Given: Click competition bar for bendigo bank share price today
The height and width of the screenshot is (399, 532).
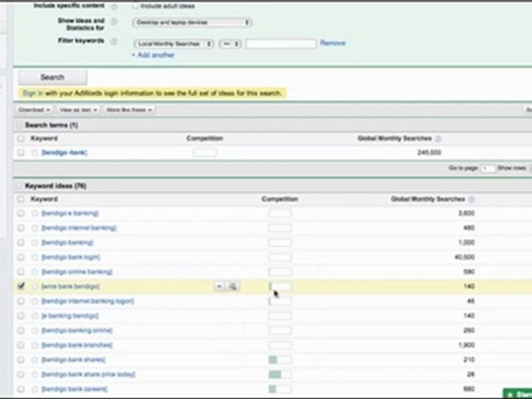Looking at the screenshot, I should tap(280, 374).
